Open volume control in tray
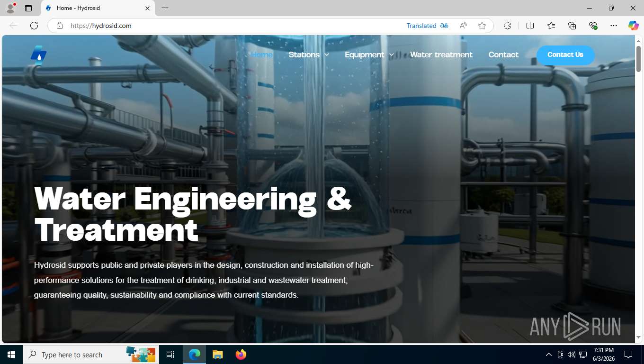 pos(572,355)
